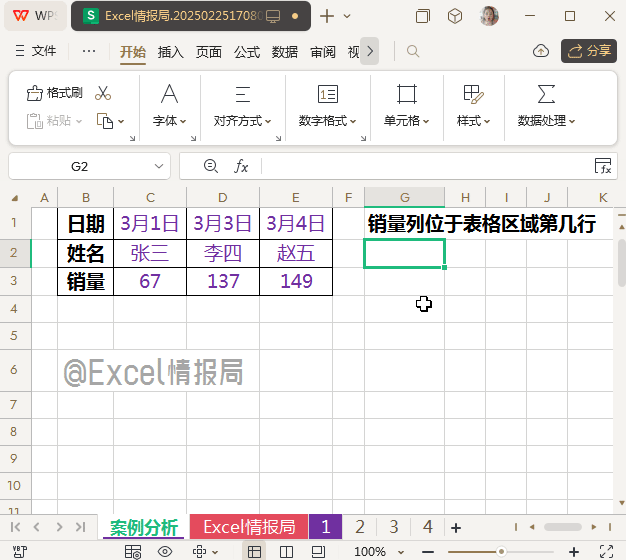626x560 pixels.
Task: Switch to page layout view in status bar
Action: (x=284, y=552)
